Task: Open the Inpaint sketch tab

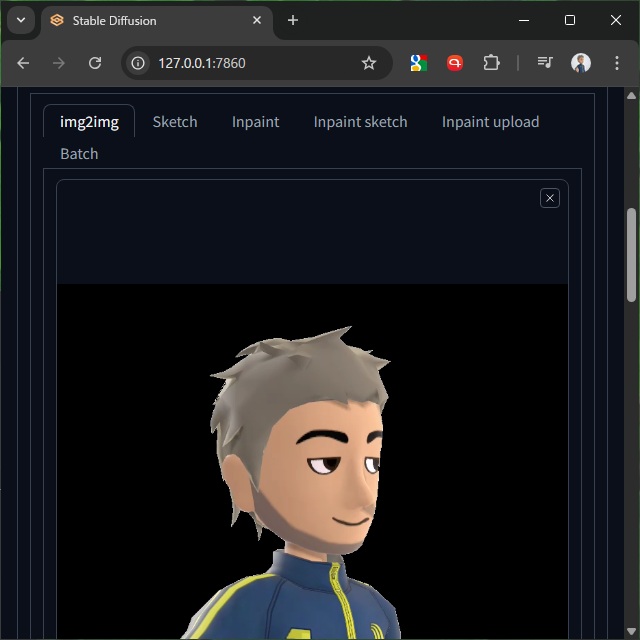Action: [360, 122]
